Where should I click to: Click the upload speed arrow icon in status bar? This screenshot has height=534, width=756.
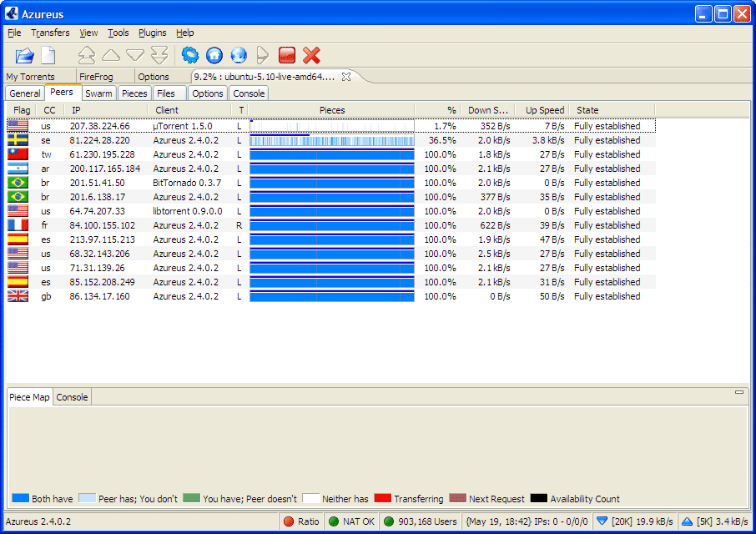(x=687, y=521)
